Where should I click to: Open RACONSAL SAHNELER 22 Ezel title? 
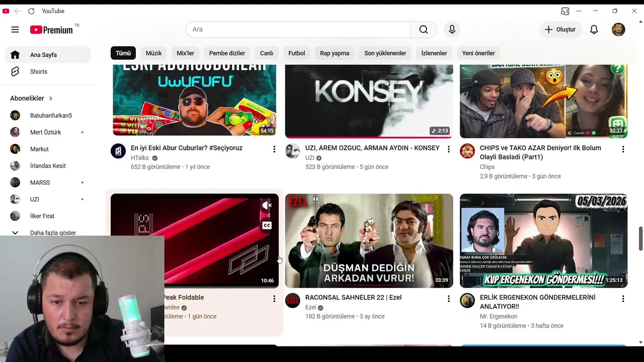click(353, 297)
